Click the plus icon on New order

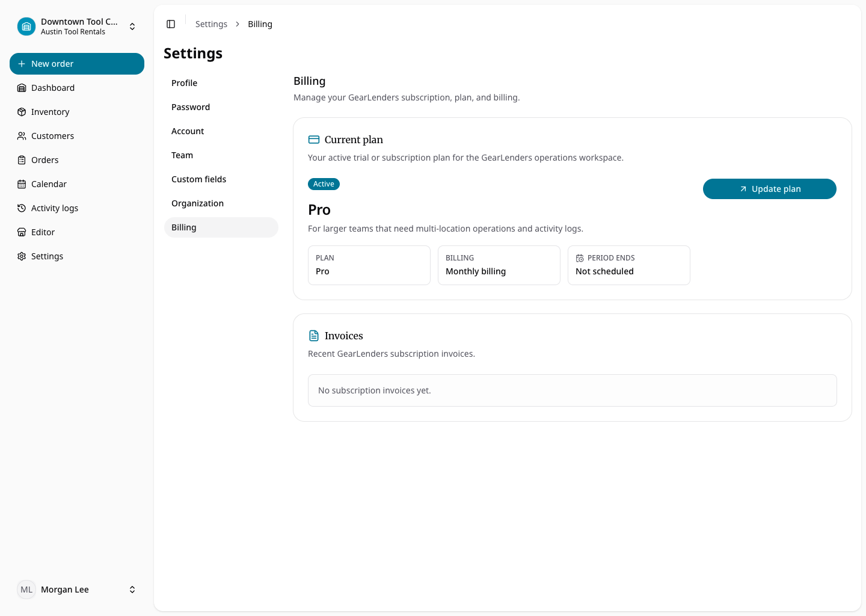click(22, 64)
